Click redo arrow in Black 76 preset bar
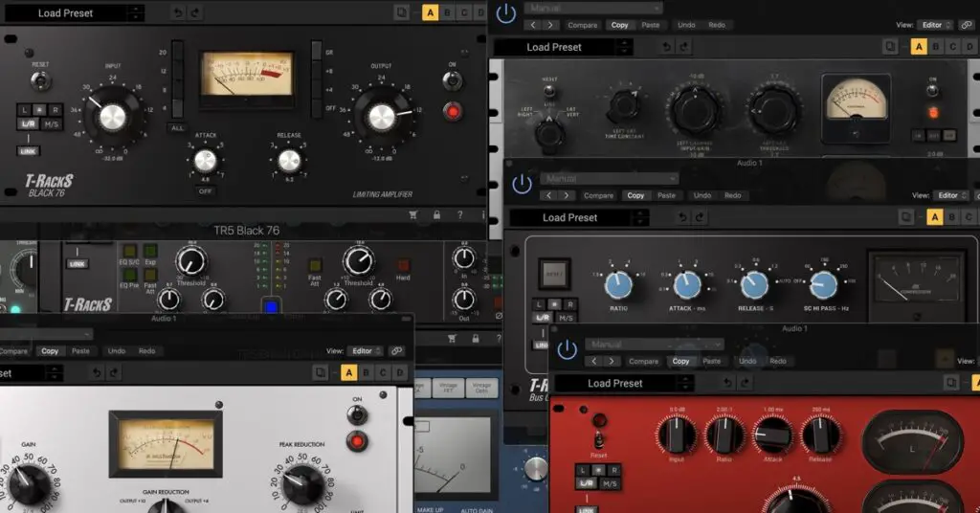 pos(195,12)
